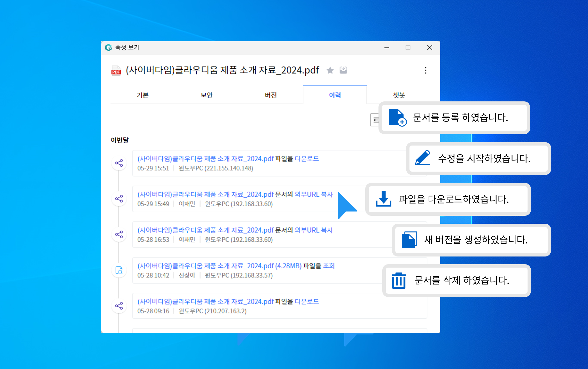588x369 pixels.
Task: Select the 이력 tab
Action: point(335,95)
